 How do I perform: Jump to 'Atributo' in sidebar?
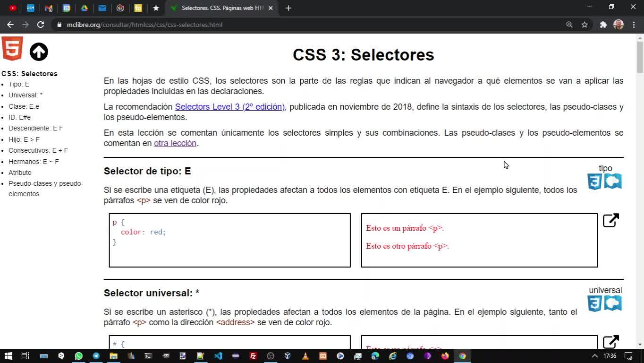[20, 173]
